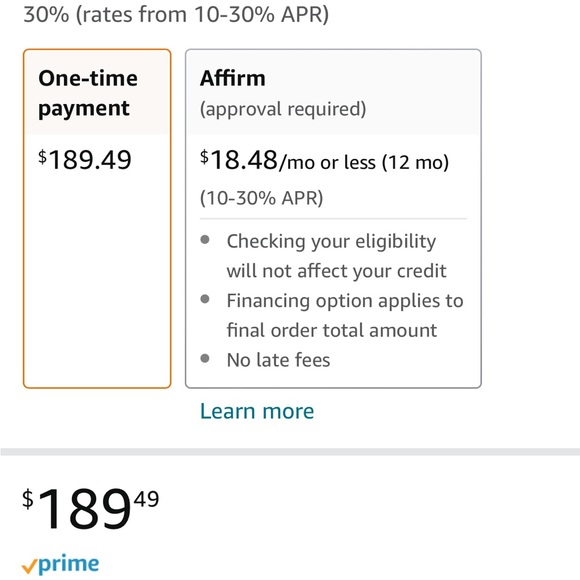
Task: Click the bullet dot beside No late fees
Action: (x=205, y=358)
